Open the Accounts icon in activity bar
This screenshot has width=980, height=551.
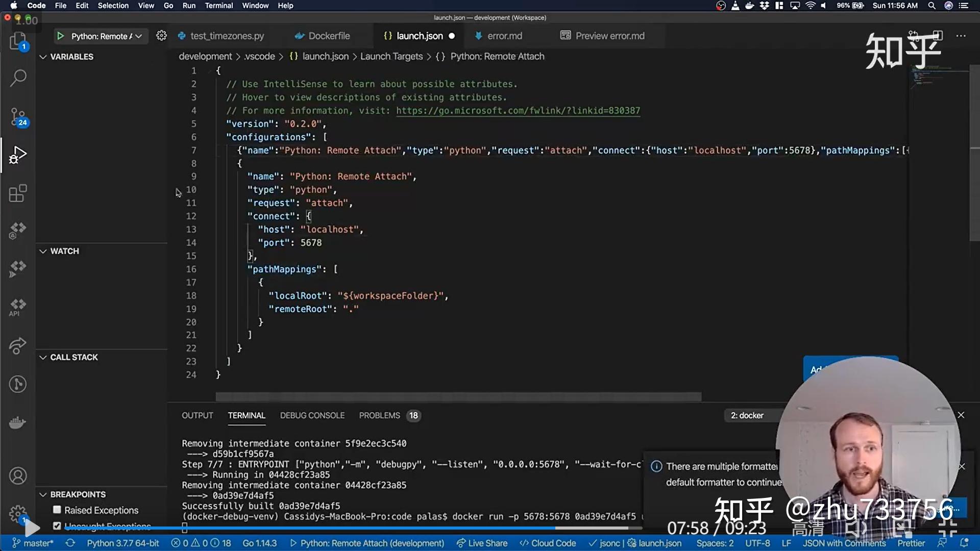coord(18,476)
